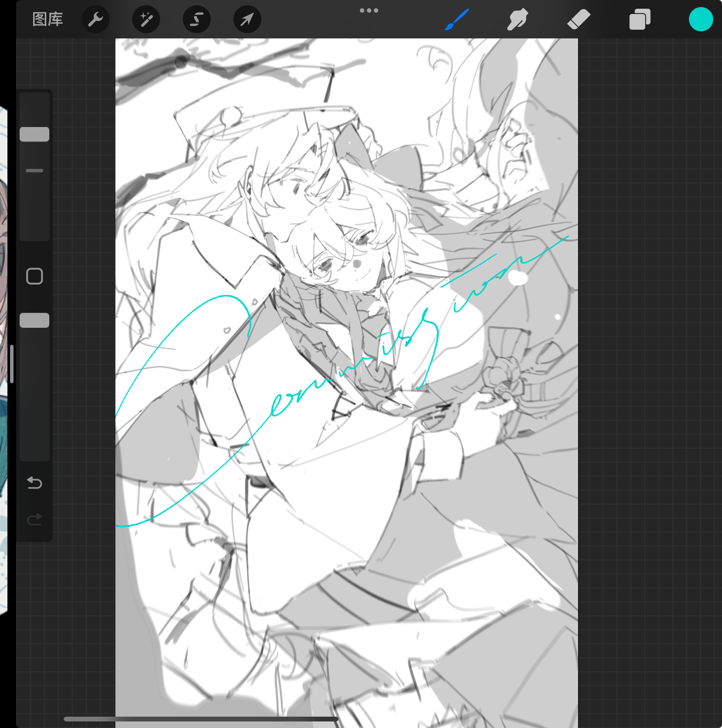Open the Adjustments magic wand menu
722x728 pixels.
[146, 19]
